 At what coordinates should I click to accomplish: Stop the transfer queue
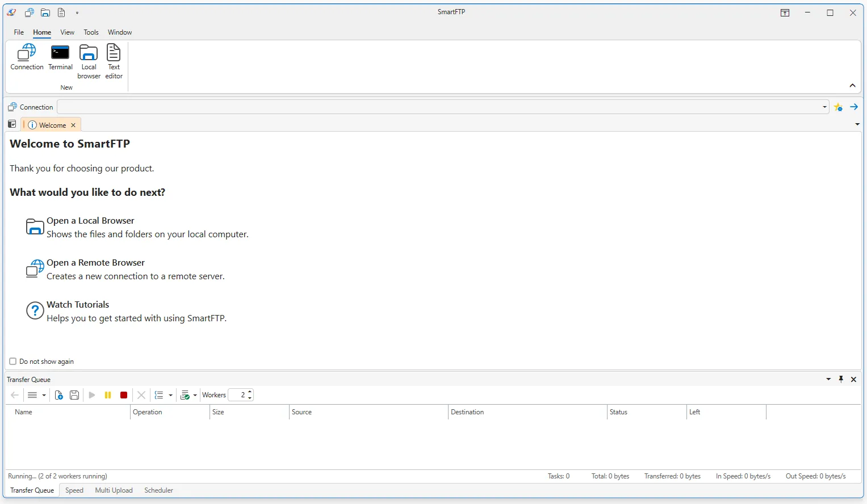pyautogui.click(x=124, y=395)
